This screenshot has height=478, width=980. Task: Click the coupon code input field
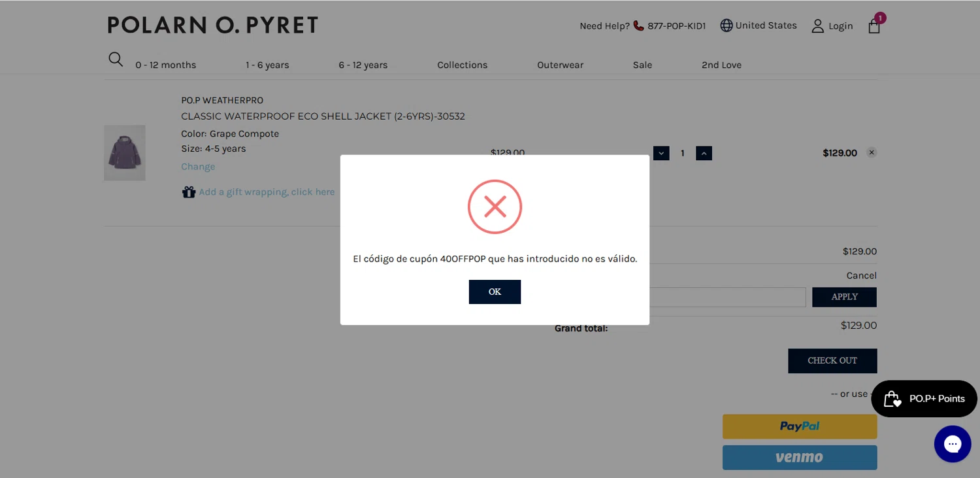pyautogui.click(x=727, y=297)
